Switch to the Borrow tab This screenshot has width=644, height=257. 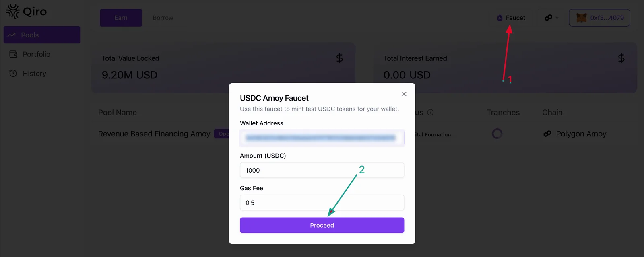pyautogui.click(x=163, y=18)
